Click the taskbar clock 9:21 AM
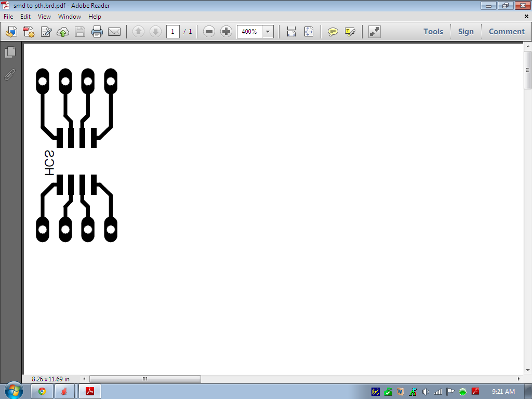Screen dimensions: 532x399 [503, 392]
